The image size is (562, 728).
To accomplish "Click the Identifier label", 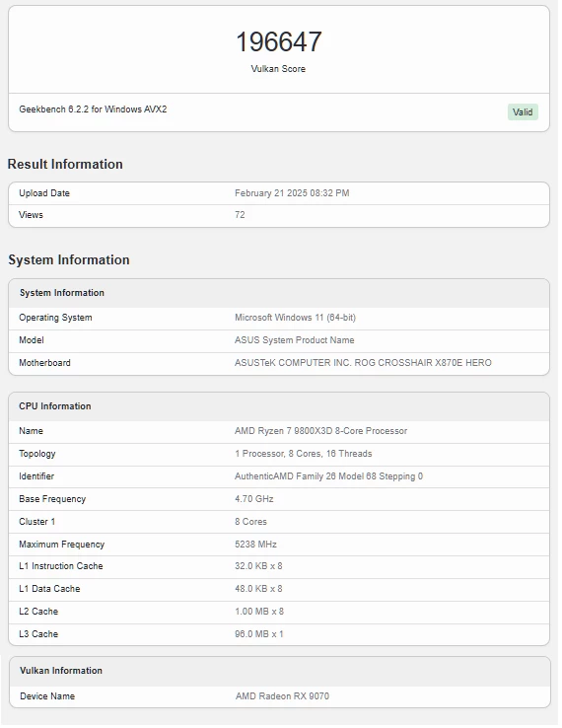I will pyautogui.click(x=36, y=476).
